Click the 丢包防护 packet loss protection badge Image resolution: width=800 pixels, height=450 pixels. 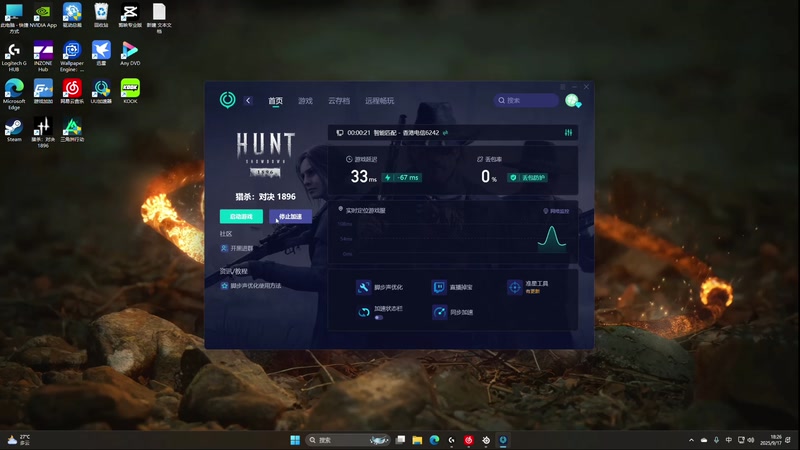coord(528,178)
